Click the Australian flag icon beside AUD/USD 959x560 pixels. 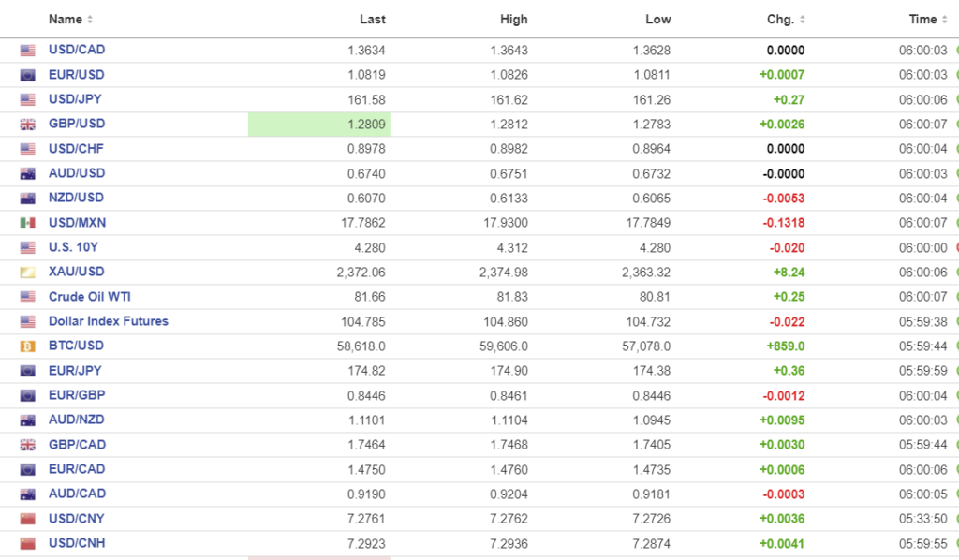coord(27,173)
